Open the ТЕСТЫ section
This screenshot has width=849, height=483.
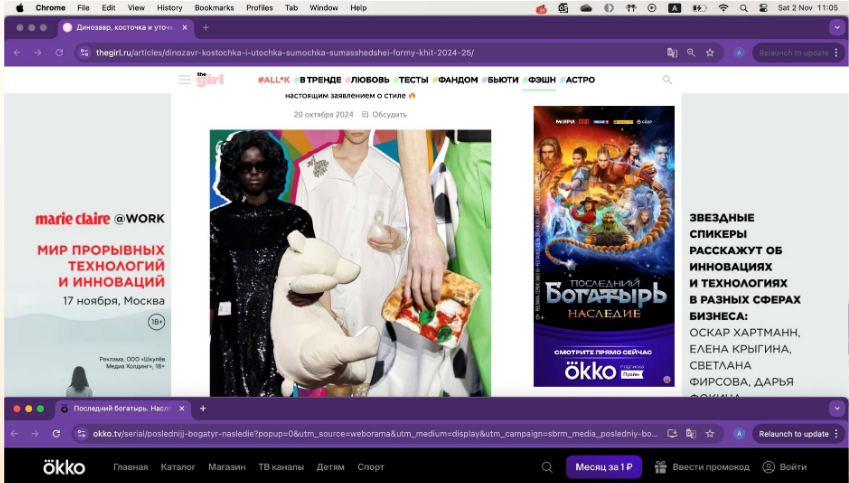pyautogui.click(x=412, y=80)
